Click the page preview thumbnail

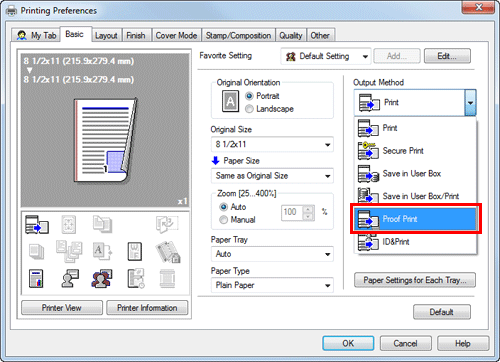tap(105, 141)
